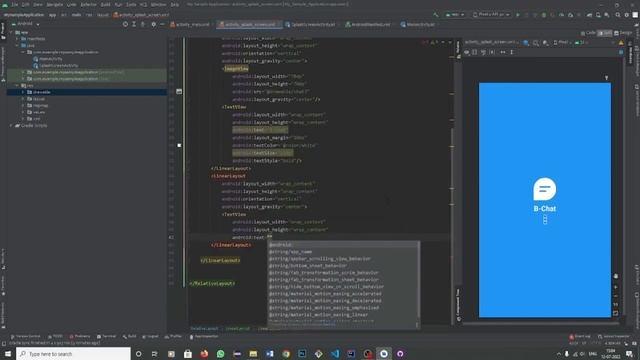Expand the drawable folder arrow
The height and width of the screenshot is (360, 640).
coord(23,92)
